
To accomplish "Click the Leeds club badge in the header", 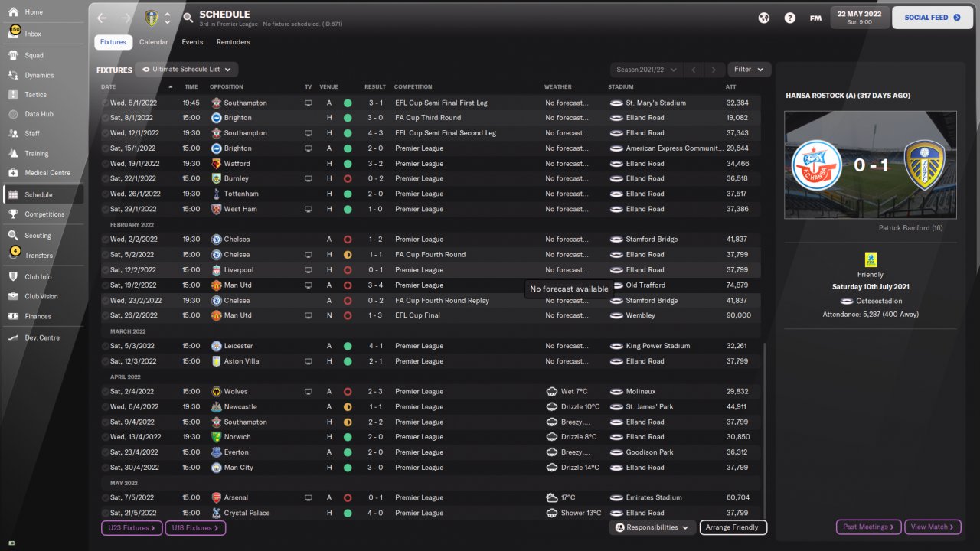I will point(151,18).
